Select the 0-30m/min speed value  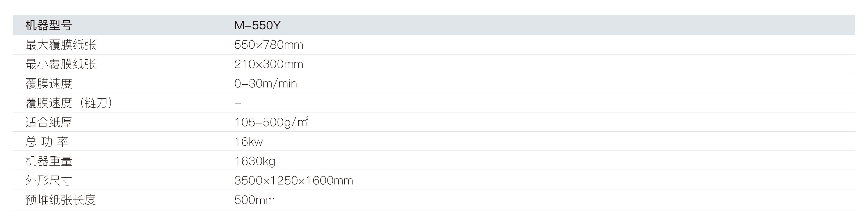click(x=265, y=84)
